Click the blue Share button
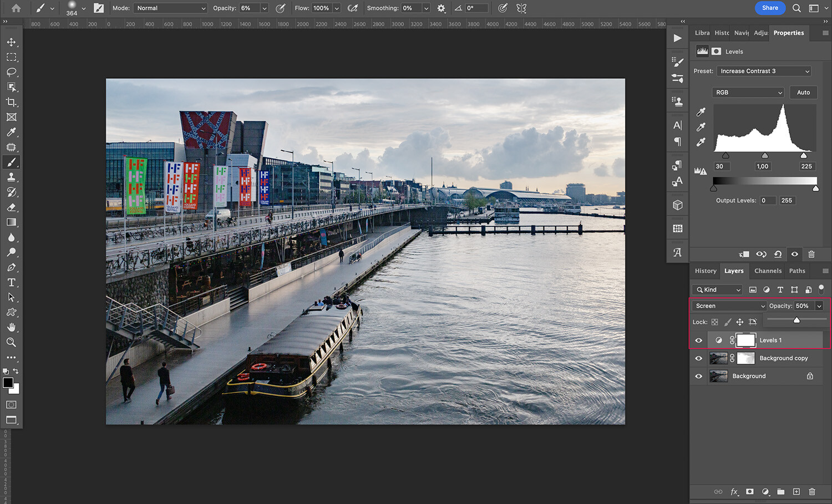The width and height of the screenshot is (832, 504). (770, 8)
